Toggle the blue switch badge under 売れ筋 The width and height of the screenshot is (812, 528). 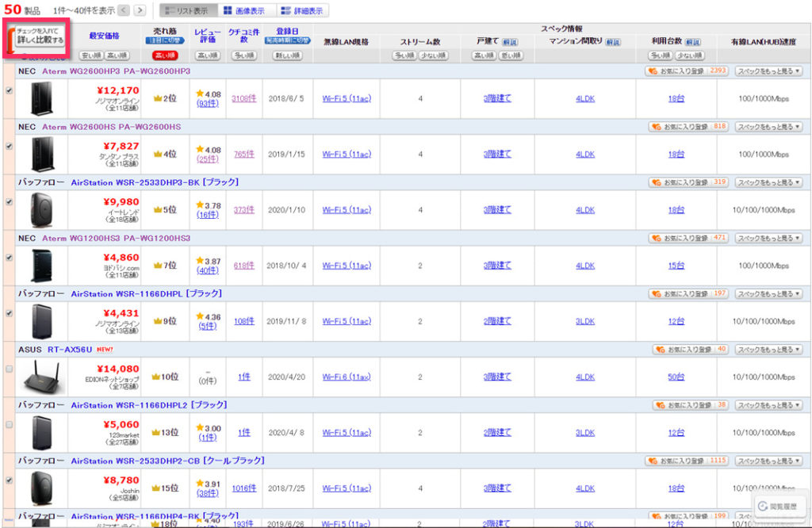coord(165,40)
